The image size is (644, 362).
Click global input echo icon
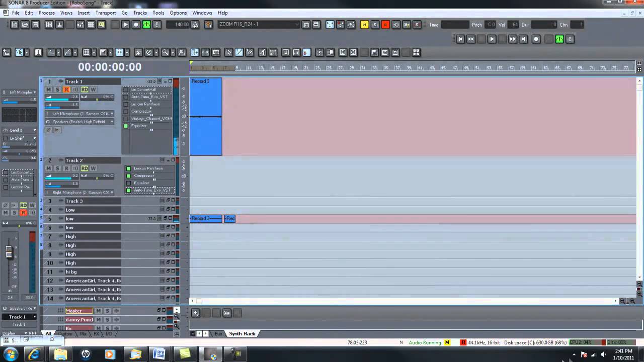[x=396, y=24]
